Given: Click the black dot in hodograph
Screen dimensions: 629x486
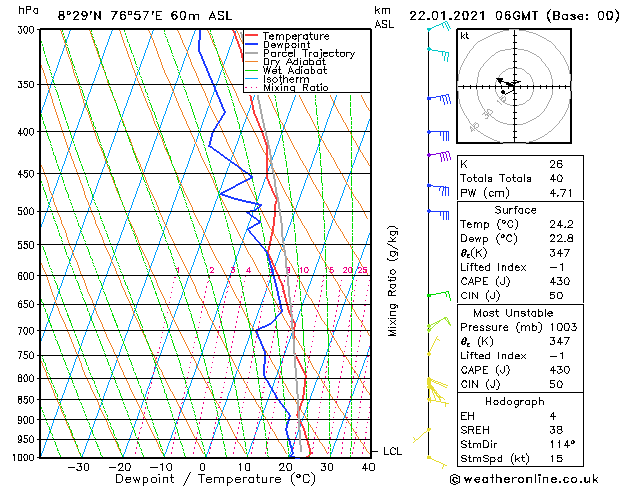Looking at the screenshot, I should (503, 92).
